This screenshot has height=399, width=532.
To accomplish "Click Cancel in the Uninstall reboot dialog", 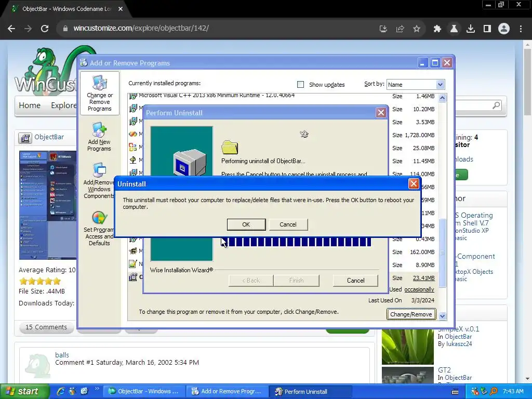I will (x=288, y=224).
